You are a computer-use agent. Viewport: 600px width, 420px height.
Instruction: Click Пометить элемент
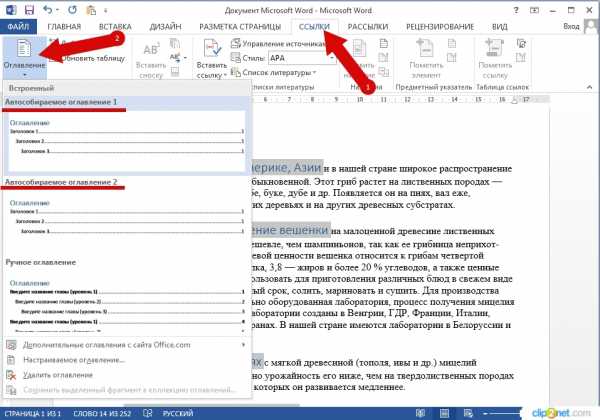click(426, 58)
